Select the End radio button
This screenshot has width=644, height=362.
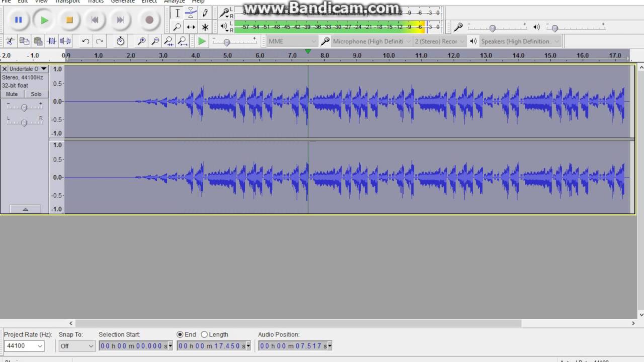tap(180, 334)
